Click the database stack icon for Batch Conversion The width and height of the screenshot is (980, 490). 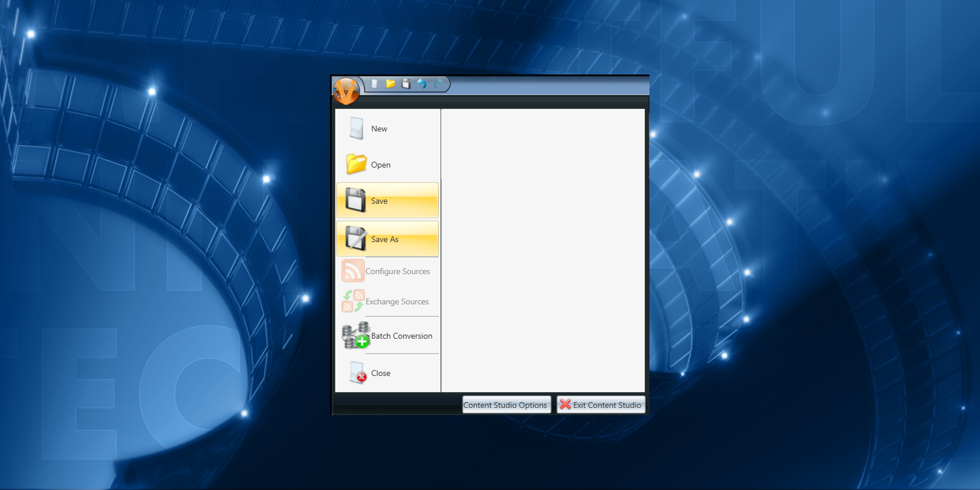tap(356, 336)
